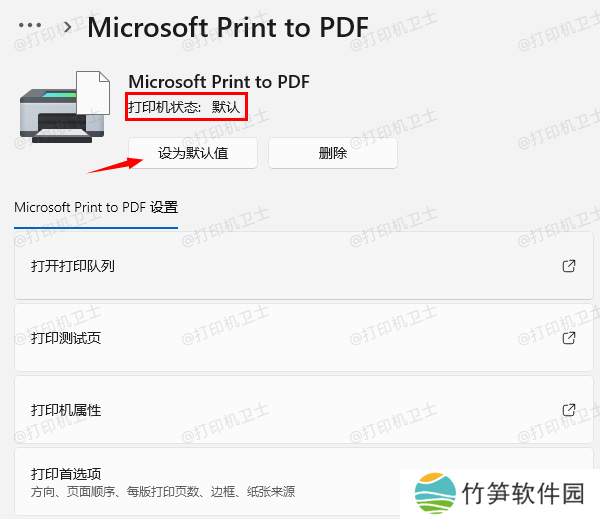Select the 打印测试页 option
The height and width of the screenshot is (519, 600).
(x=304, y=338)
